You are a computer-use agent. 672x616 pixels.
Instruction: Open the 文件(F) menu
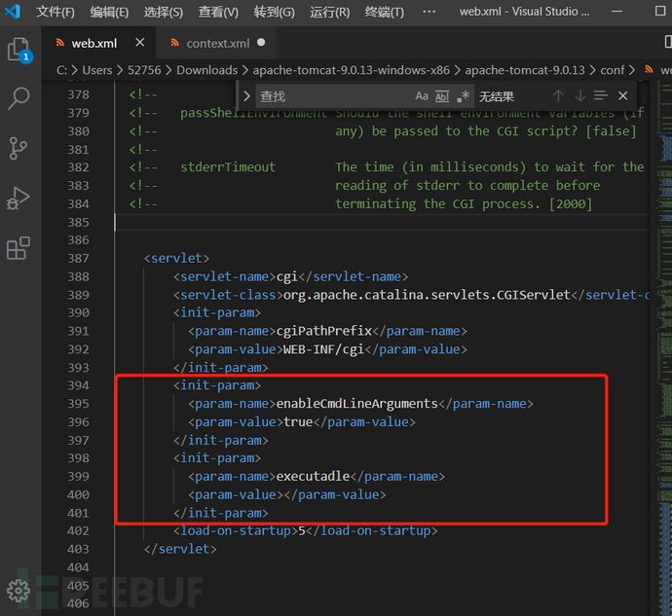click(56, 13)
